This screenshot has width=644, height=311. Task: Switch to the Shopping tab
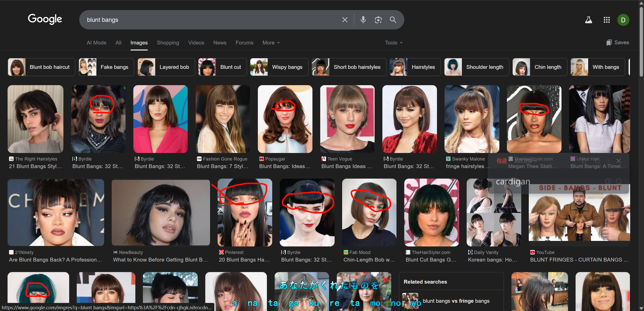pyautogui.click(x=168, y=43)
